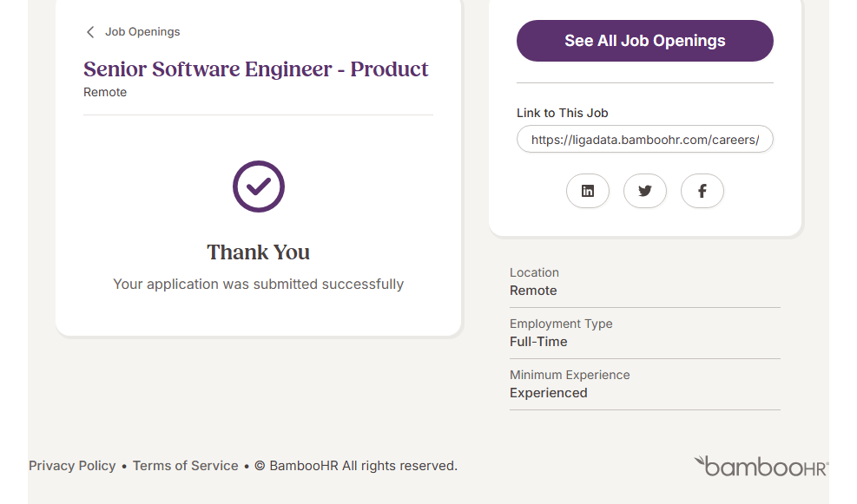Share this job on LinkedIn

click(588, 191)
